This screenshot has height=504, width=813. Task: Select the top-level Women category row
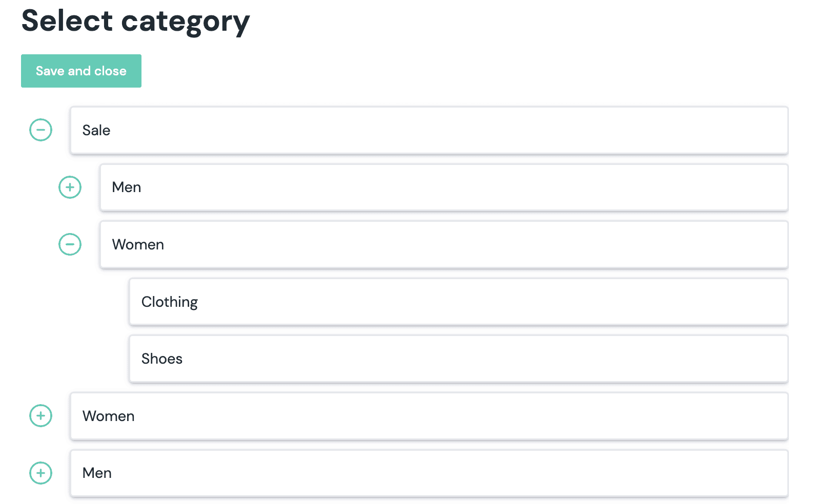[429, 416]
